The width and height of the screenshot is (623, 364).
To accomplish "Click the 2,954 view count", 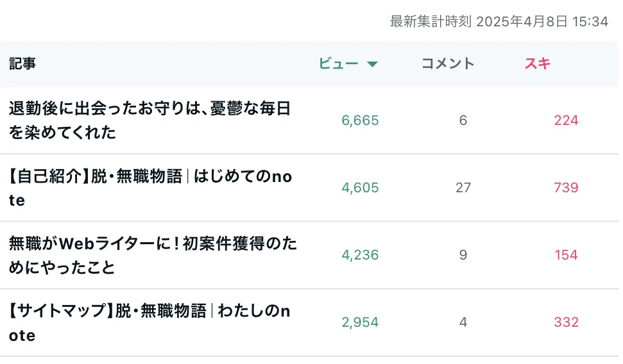I will pos(360,322).
